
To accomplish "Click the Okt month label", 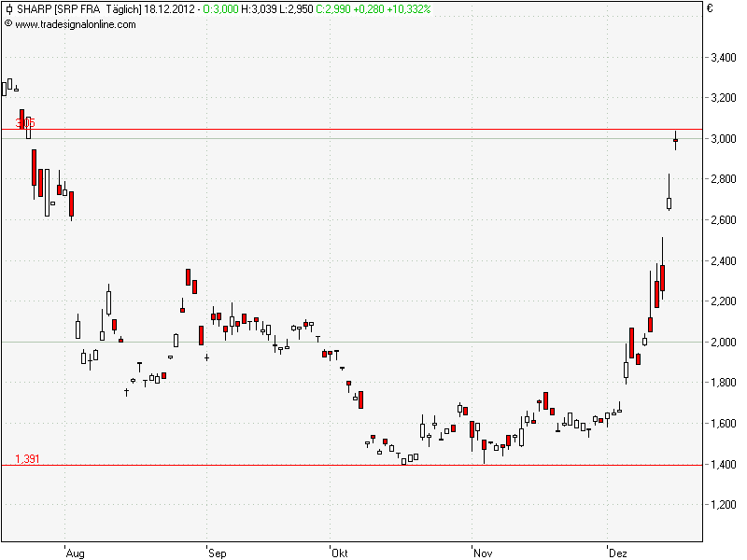I will click(339, 553).
